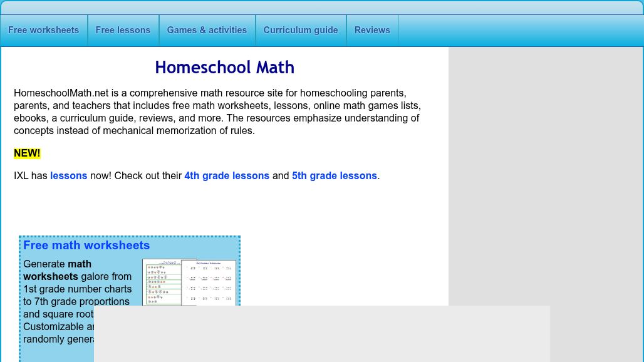Image resolution: width=644 pixels, height=362 pixels.
Task: Click the Homeschool Math page title
Action: click(x=225, y=68)
